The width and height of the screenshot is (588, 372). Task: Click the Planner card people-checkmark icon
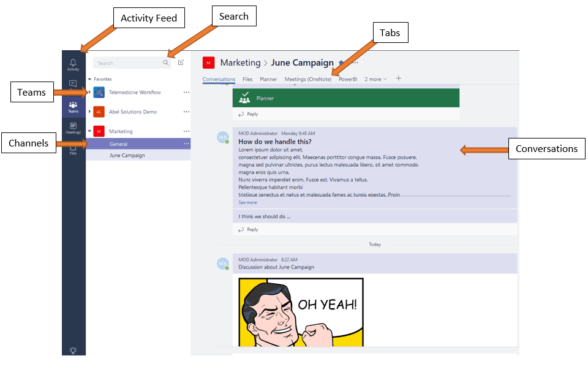pos(244,97)
